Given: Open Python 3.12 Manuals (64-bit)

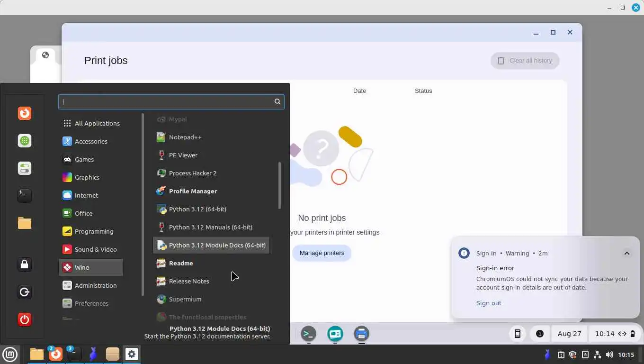Looking at the screenshot, I should tap(211, 227).
